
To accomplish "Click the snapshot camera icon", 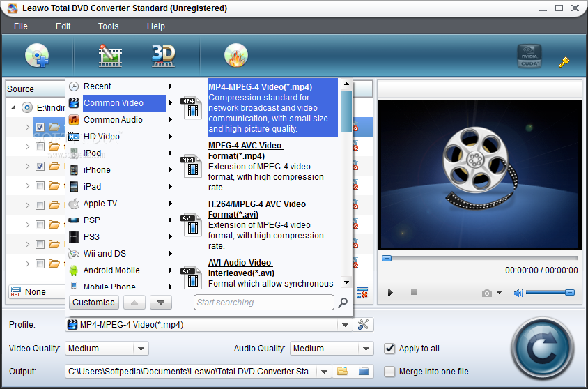I will 487,293.
